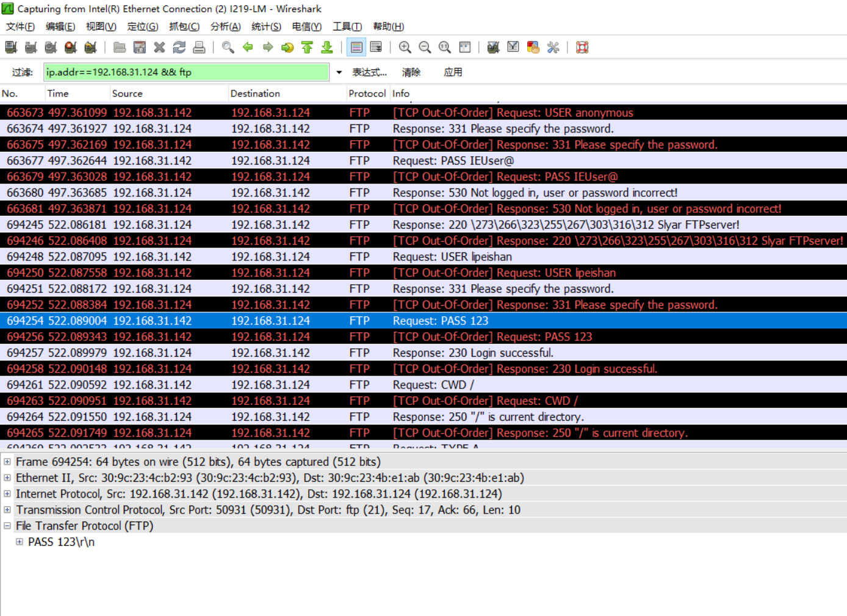
Task: Collapse the File Transfer Protocol section
Action: (x=7, y=525)
